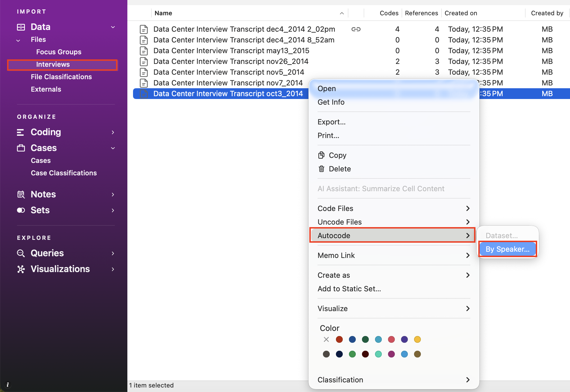The width and height of the screenshot is (570, 392).
Task: Choose Open from the context menu
Action: [394, 89]
